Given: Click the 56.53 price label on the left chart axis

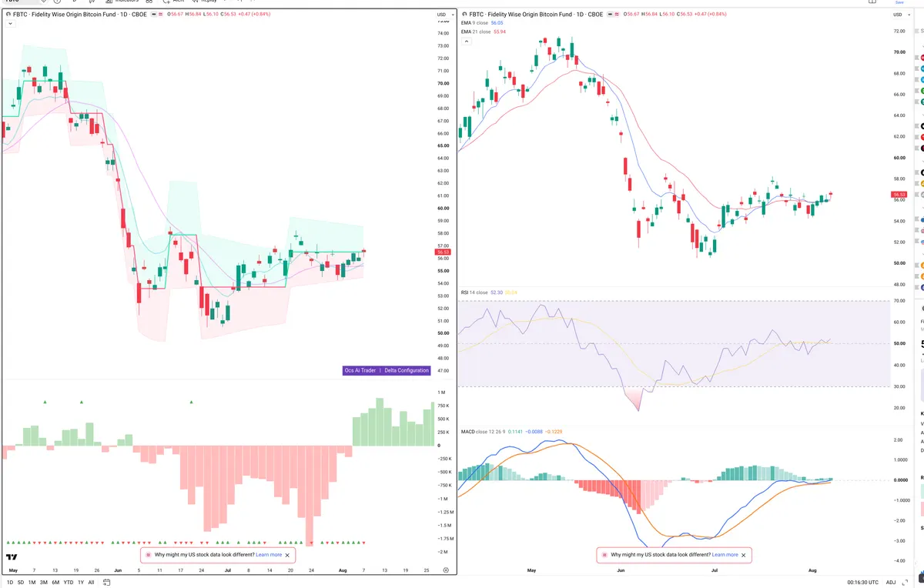Looking at the screenshot, I should tap(443, 252).
